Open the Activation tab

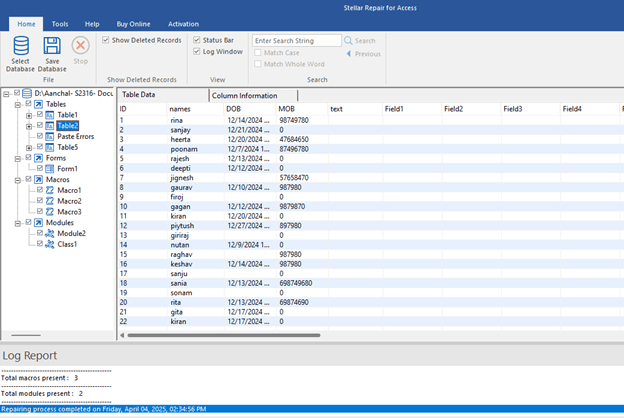pyautogui.click(x=183, y=22)
